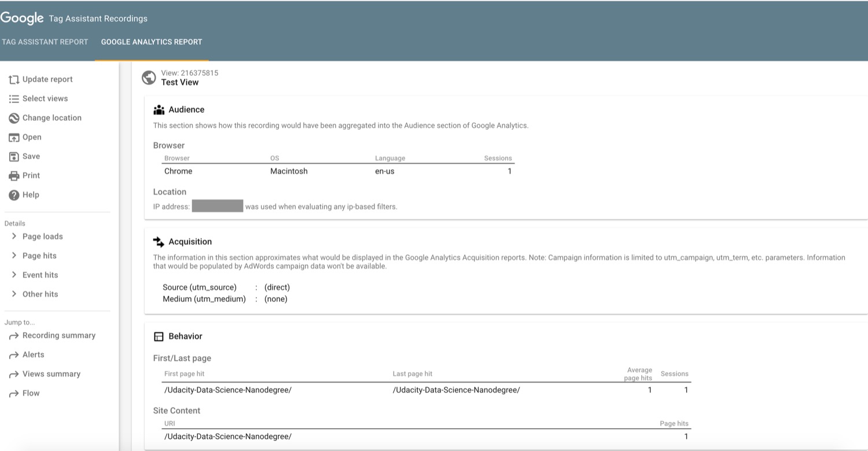Switch to the Tag Assistant Report tab
The height and width of the screenshot is (451, 868).
pos(45,42)
